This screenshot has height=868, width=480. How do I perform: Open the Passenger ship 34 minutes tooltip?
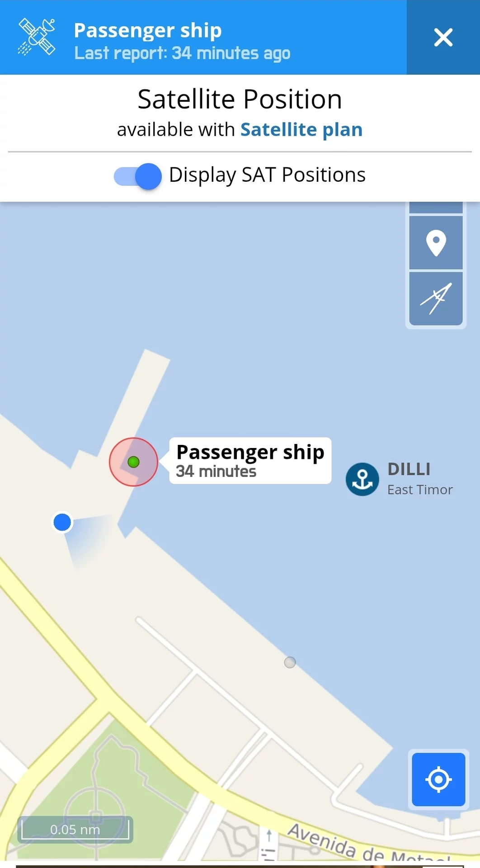(250, 461)
